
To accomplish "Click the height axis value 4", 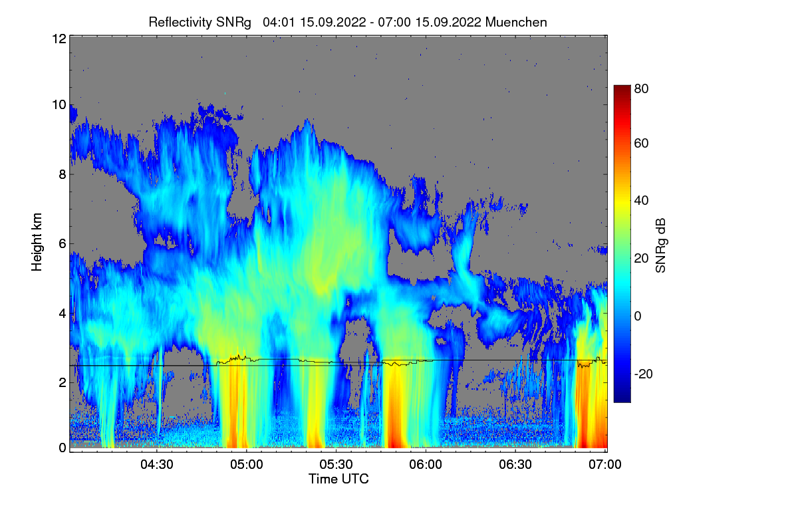I will pyautogui.click(x=61, y=313).
